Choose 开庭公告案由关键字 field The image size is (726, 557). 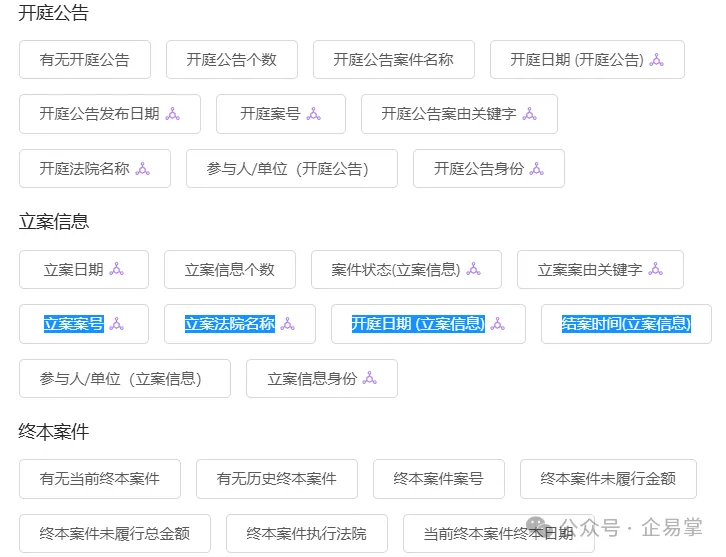tap(459, 114)
